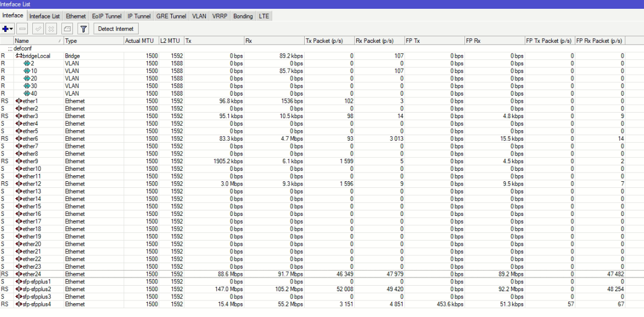
Task: Select the ether2 row name
Action: point(30,109)
